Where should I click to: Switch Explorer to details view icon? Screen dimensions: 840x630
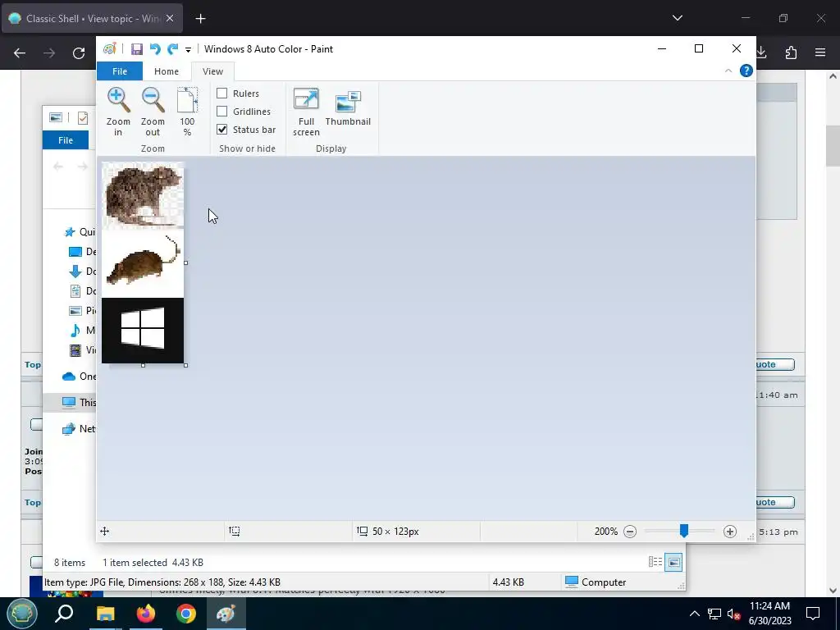[655, 562]
